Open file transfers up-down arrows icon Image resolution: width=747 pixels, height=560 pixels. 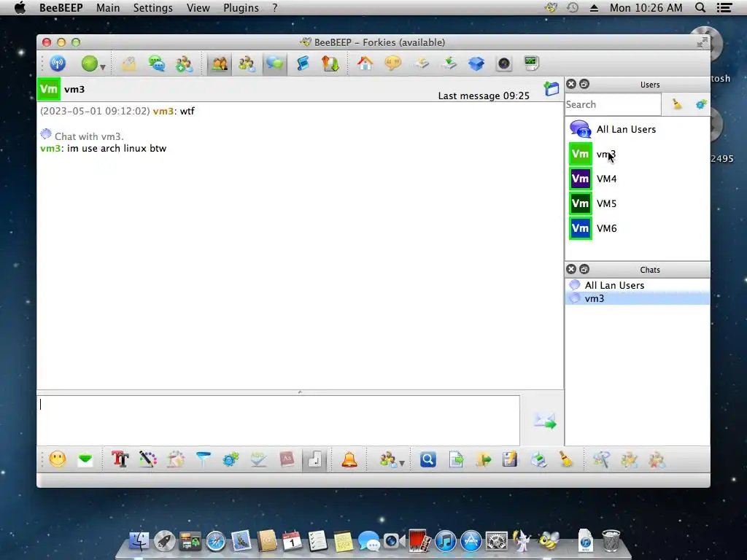tap(330, 63)
